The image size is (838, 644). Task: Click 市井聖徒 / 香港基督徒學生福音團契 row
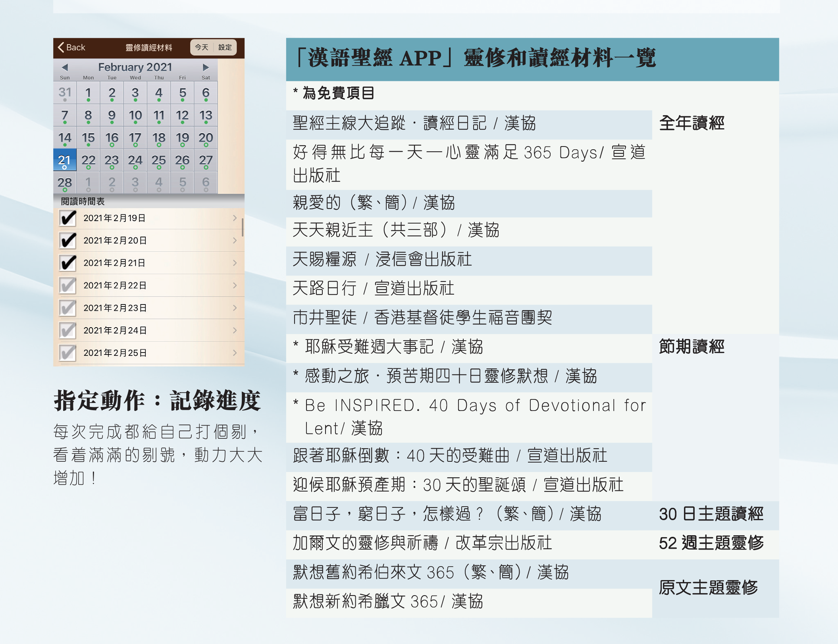pos(469,319)
